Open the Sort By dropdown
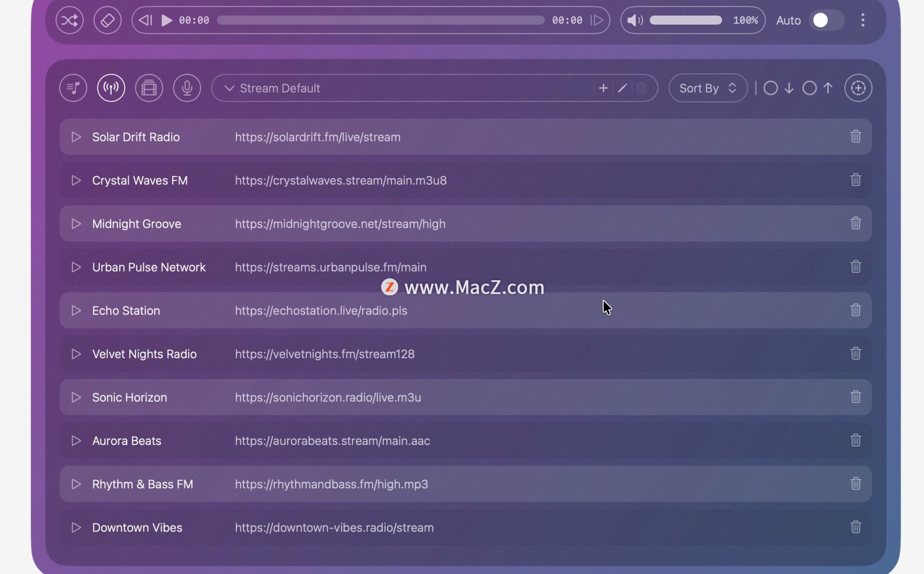 tap(708, 88)
